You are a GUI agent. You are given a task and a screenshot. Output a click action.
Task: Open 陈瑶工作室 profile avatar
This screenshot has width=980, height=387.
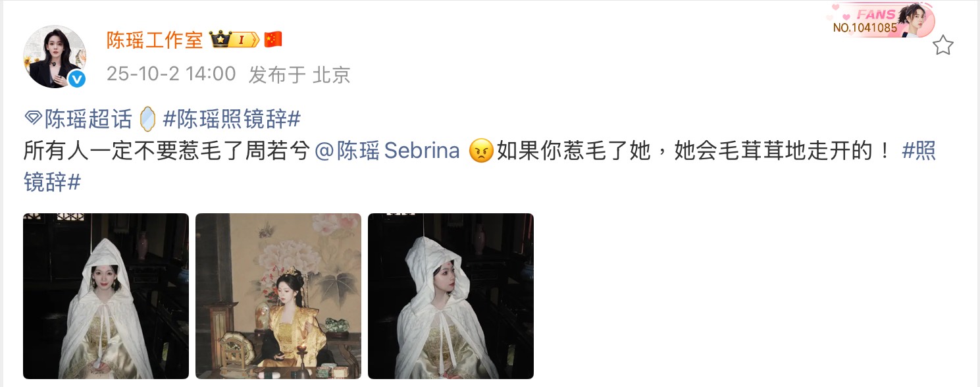pyautogui.click(x=55, y=57)
